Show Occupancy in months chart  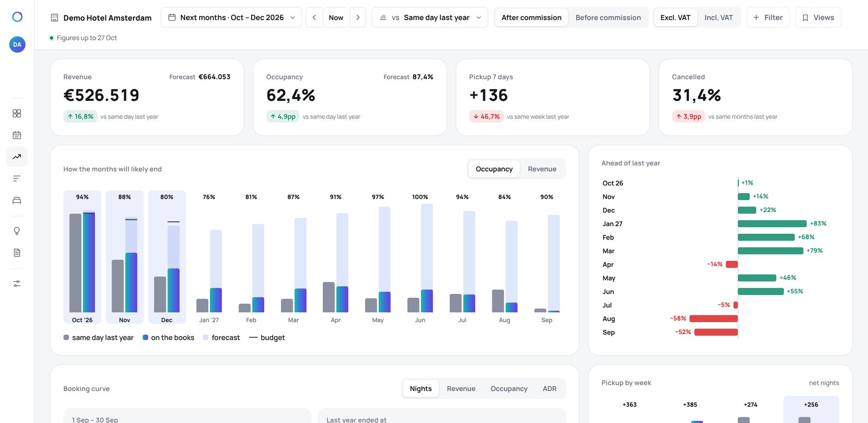pyautogui.click(x=494, y=169)
